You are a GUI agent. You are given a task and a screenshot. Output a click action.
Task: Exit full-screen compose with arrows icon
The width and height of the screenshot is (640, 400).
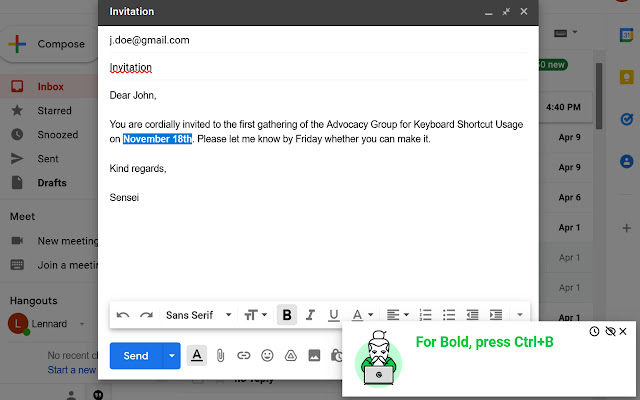click(506, 12)
